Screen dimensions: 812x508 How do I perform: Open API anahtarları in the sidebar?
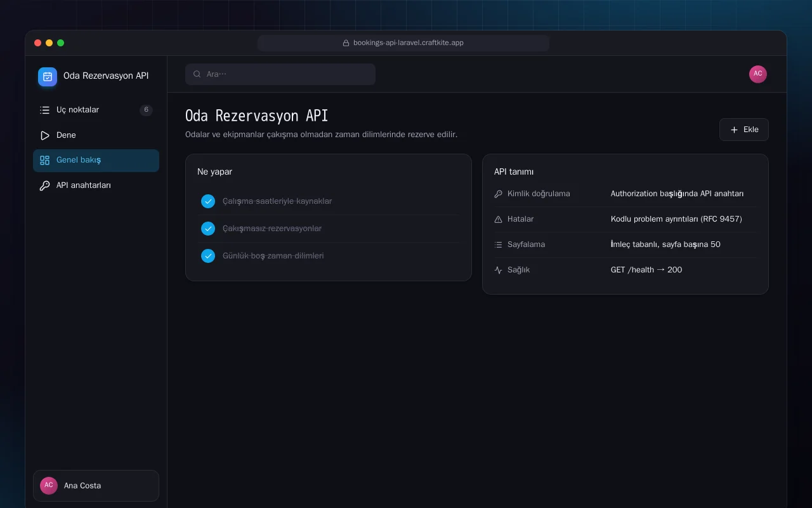click(96, 186)
